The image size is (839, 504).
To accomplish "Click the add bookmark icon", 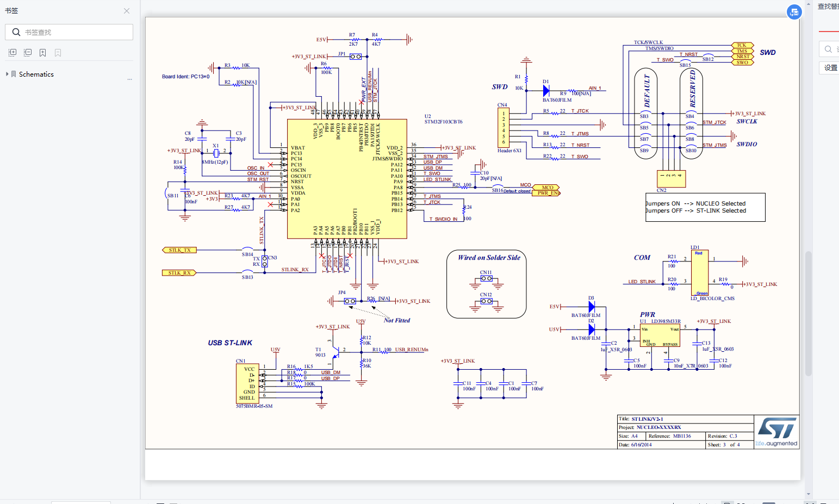I will (42, 52).
